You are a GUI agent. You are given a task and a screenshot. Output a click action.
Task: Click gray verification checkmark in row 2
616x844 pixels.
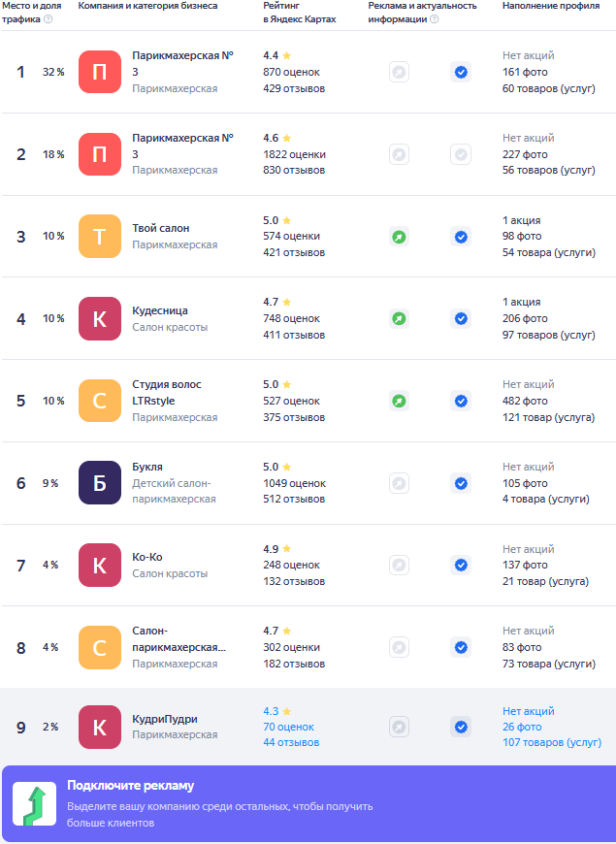click(x=461, y=154)
